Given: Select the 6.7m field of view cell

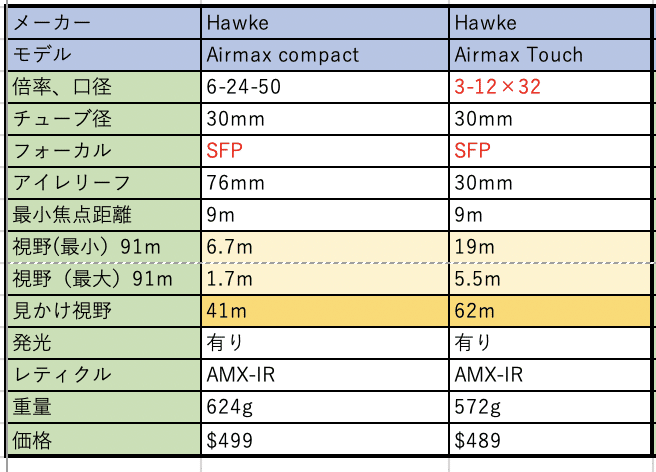Looking at the screenshot, I should click(x=324, y=246).
